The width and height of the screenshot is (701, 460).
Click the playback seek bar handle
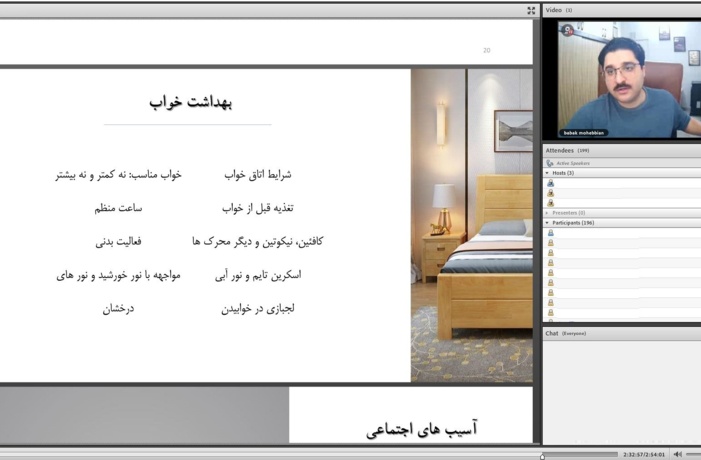(x=542, y=456)
